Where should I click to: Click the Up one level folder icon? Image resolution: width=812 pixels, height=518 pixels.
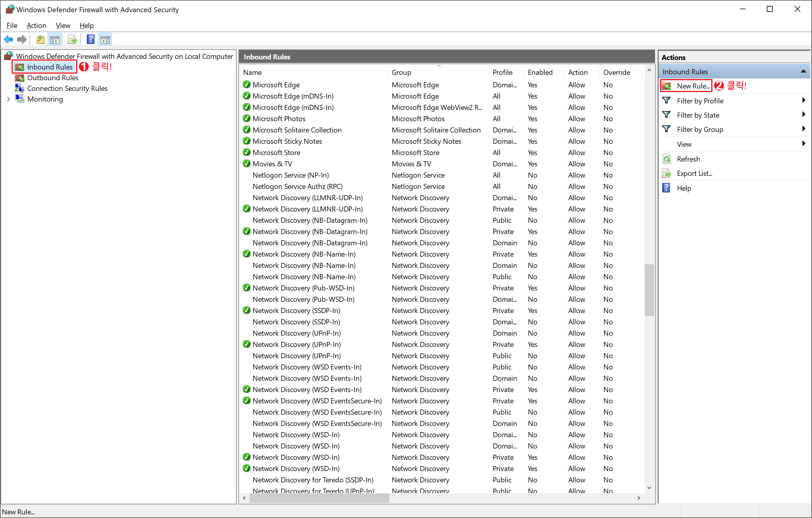40,40
